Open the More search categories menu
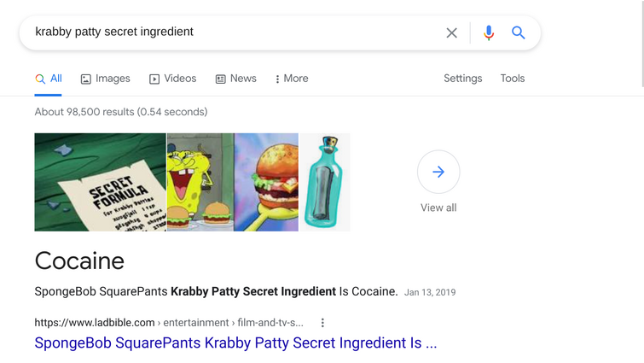Image resolution: width=644 pixels, height=363 pixels. (x=291, y=79)
